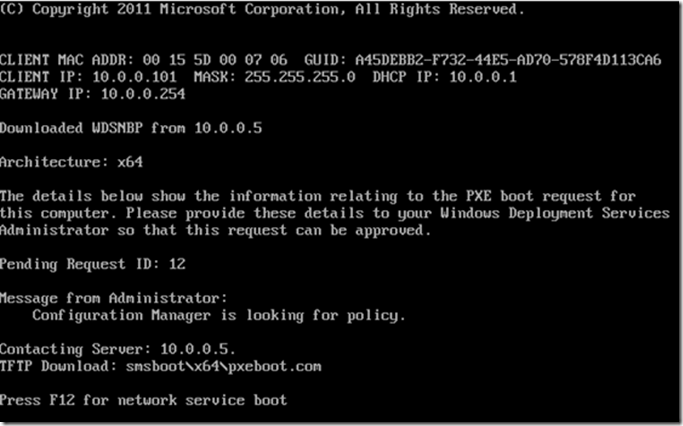Select the client IP 10.0.0.101

[x=135, y=77]
